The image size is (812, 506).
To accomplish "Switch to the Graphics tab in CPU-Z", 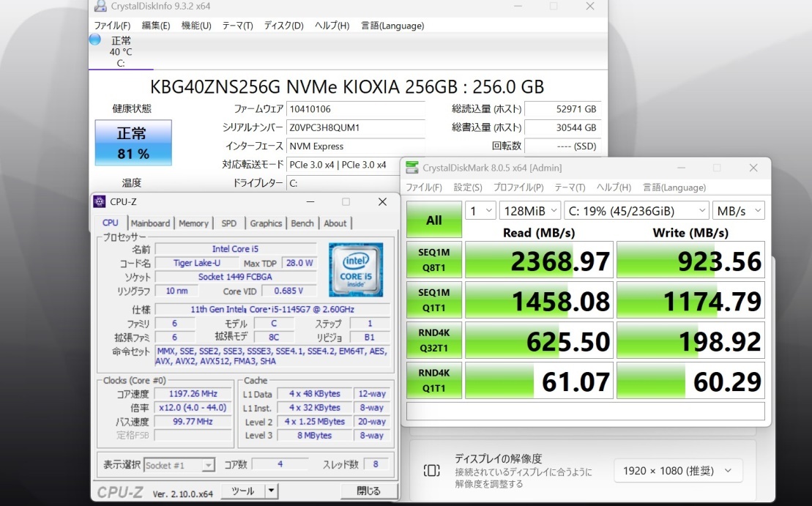I will click(x=267, y=223).
